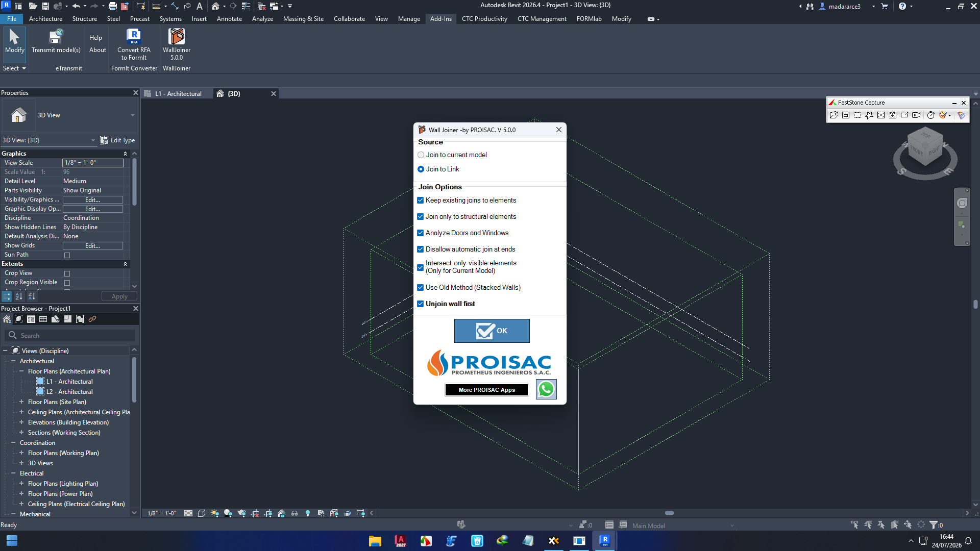This screenshot has width=980, height=551.
Task: Click the Undo arrow in quick access toolbar
Action: pos(76,6)
